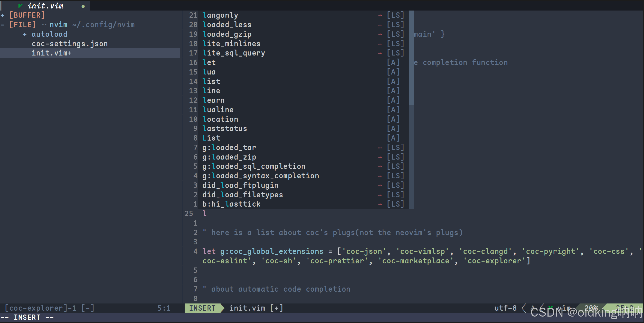Pick g:loaded_syntax_completion from the popup
This screenshot has width=644, height=323.
click(261, 176)
